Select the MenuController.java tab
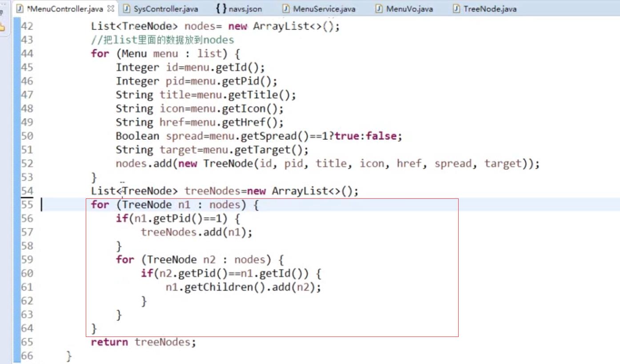Screen dimensions: 620x364 point(65,8)
